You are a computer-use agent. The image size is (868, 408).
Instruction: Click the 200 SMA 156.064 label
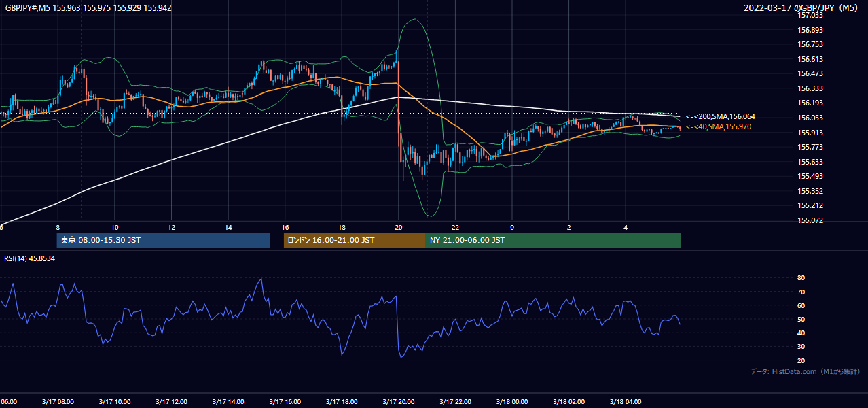(720, 117)
